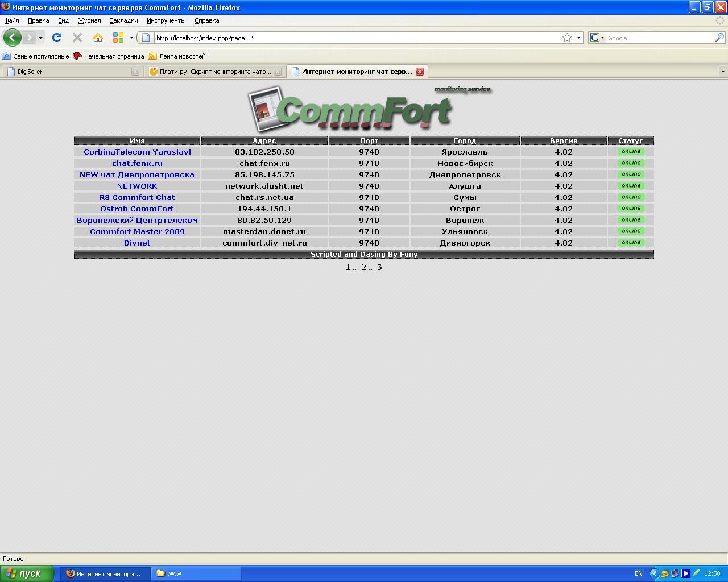Open the Windows пуск Start button

tap(27, 573)
